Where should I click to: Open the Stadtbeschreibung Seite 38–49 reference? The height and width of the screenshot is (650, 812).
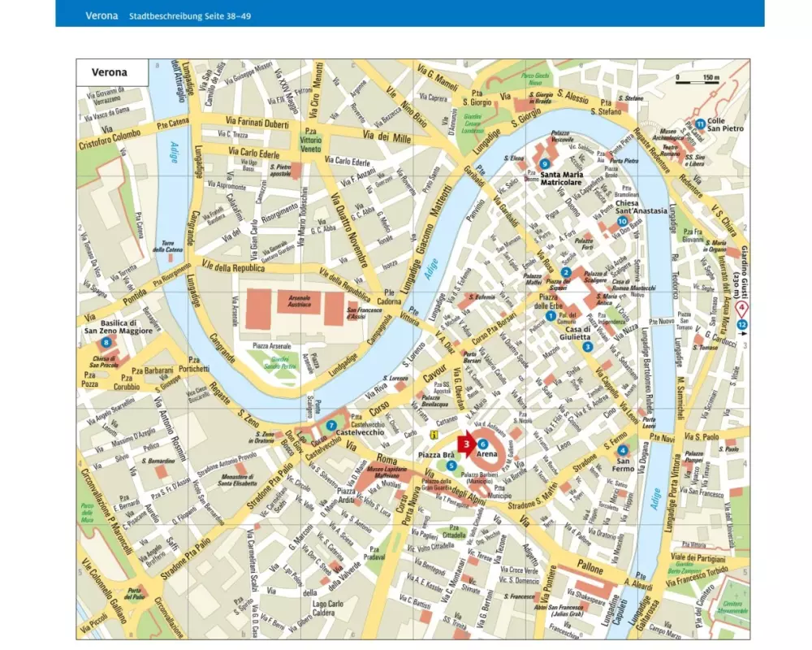tap(184, 15)
